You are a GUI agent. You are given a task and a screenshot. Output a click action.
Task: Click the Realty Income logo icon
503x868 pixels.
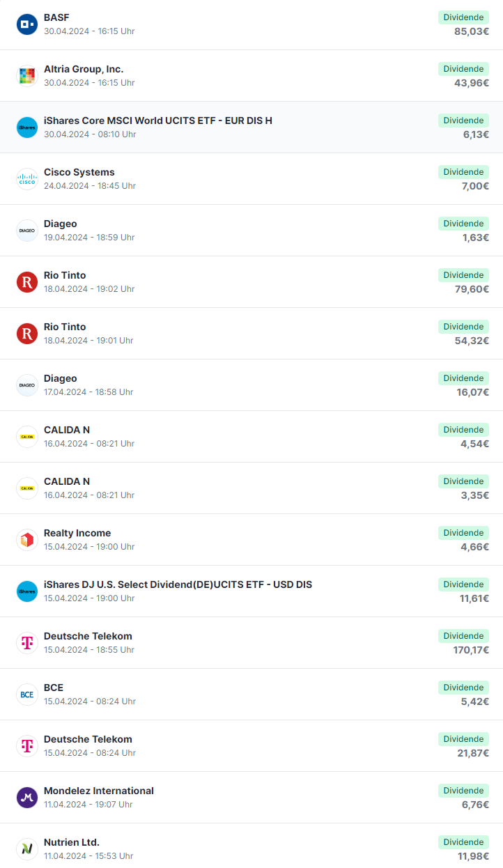click(27, 540)
